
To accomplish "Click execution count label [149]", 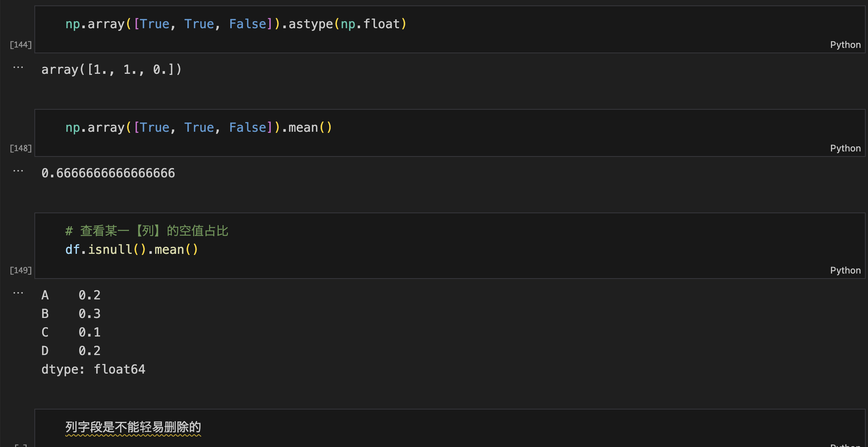I will (21, 270).
